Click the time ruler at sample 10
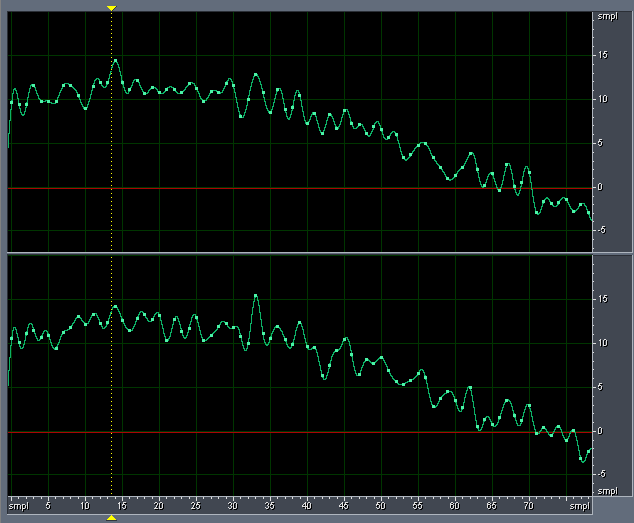 tap(85, 506)
